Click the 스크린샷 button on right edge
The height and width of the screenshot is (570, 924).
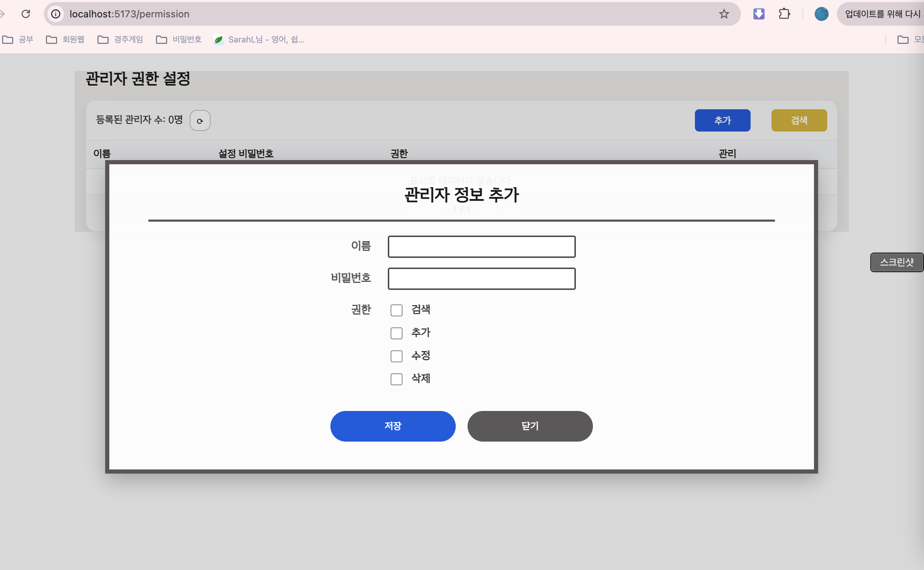(x=896, y=262)
